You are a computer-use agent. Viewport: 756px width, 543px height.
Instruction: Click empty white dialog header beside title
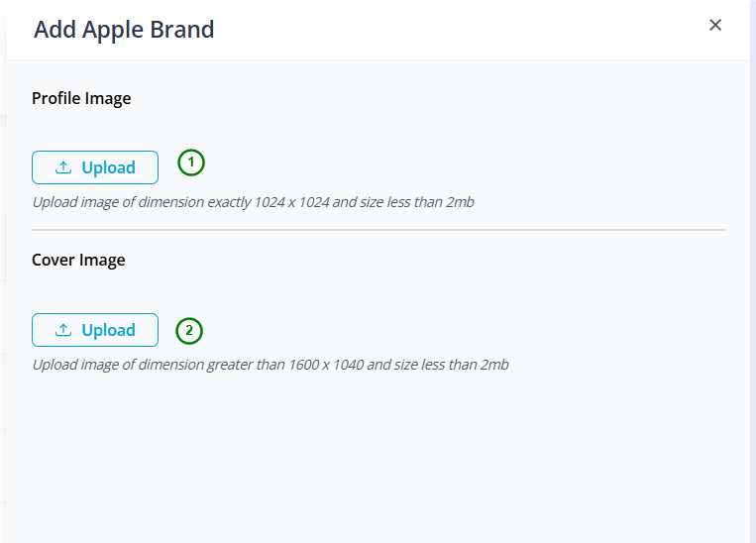(458, 30)
